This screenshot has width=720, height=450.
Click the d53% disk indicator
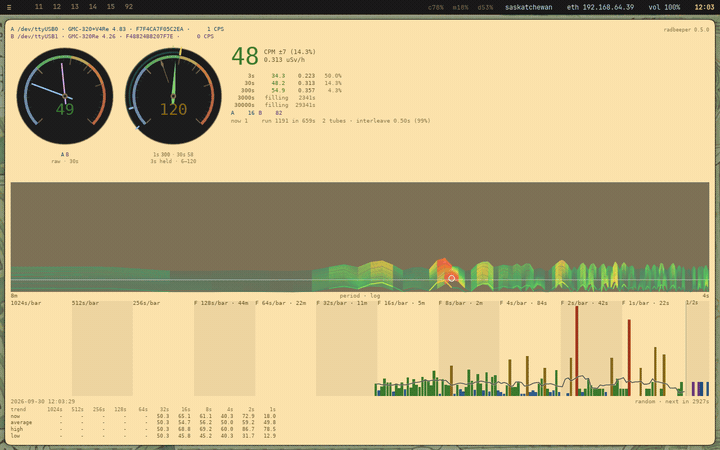(485, 7)
